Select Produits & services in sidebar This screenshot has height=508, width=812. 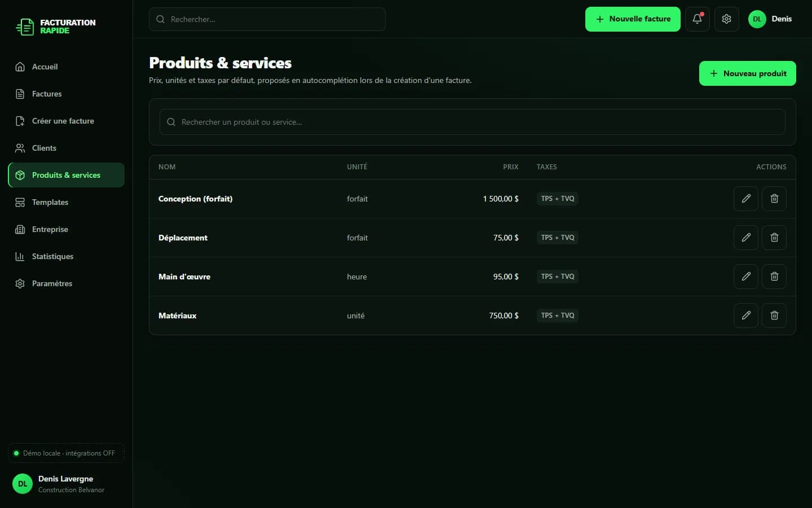(x=66, y=175)
